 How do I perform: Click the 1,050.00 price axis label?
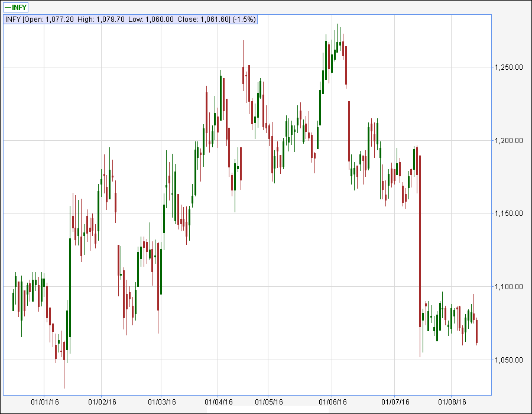tap(508, 360)
